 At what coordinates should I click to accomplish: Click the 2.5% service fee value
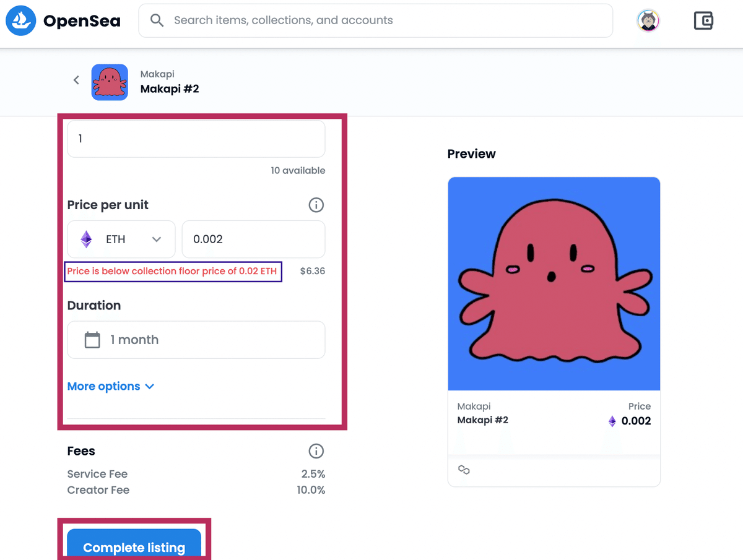313,474
